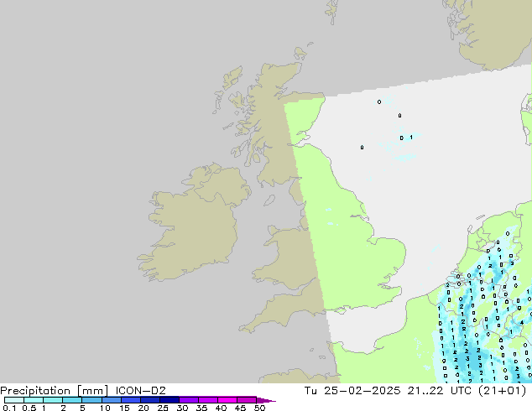Click the '25' legend tick label
Image resolution: width=532 pixels, height=411 pixels.
[x=163, y=408]
